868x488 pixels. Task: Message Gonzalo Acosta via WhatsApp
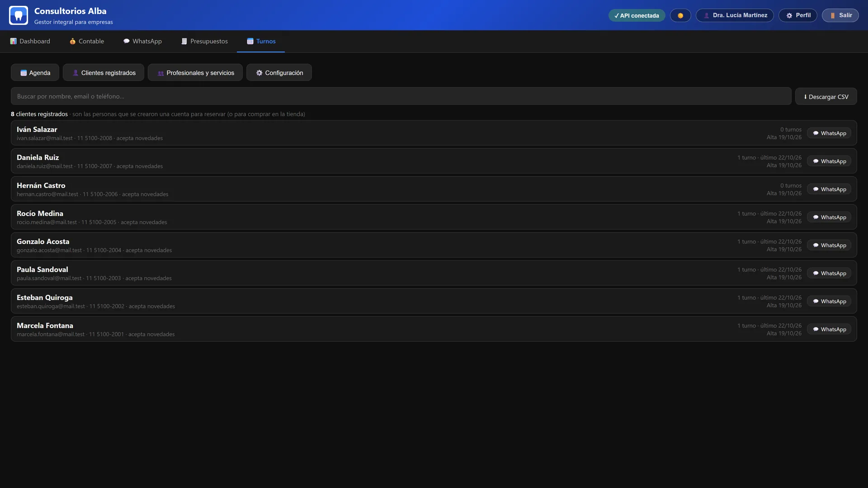829,245
